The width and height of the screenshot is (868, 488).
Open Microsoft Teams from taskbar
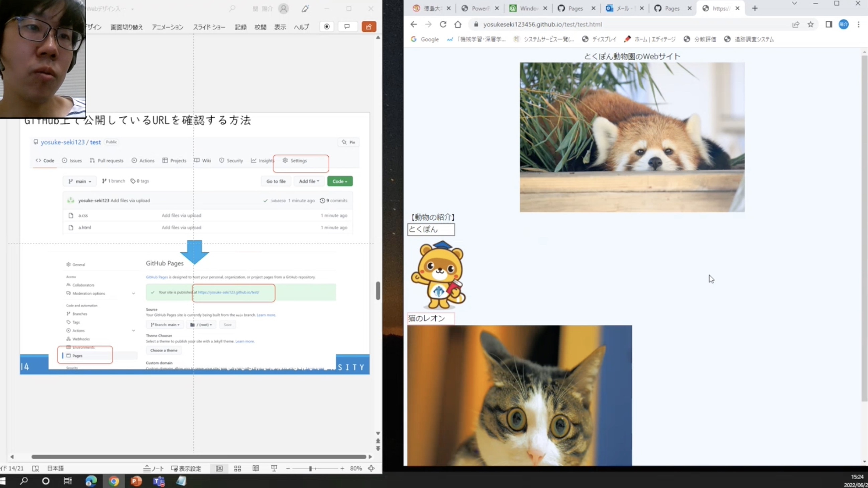pyautogui.click(x=159, y=481)
